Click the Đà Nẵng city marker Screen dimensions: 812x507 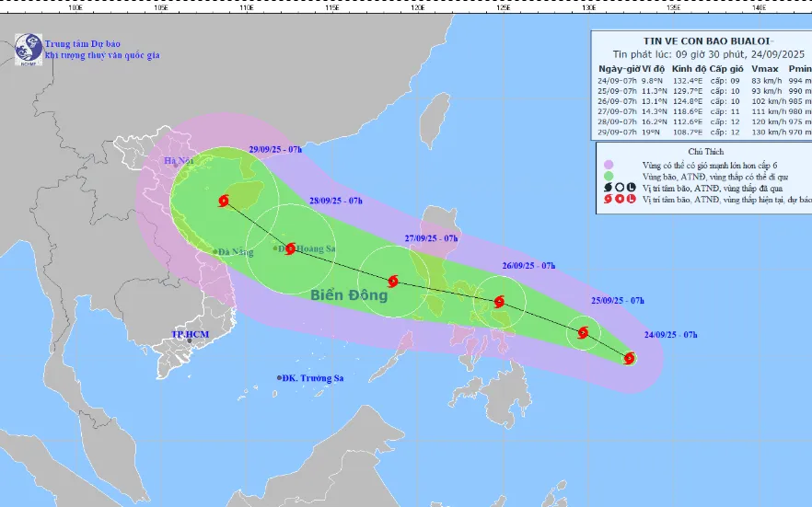(215, 251)
